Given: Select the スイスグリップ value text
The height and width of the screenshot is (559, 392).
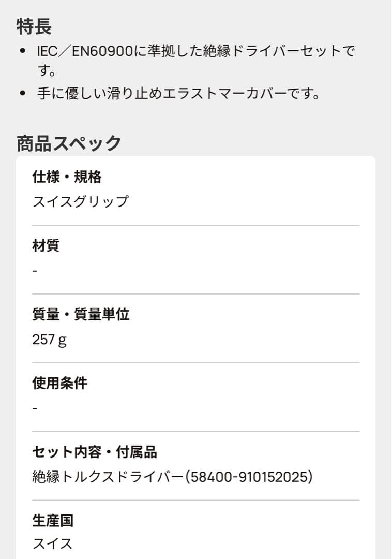Looking at the screenshot, I should 81,201.
